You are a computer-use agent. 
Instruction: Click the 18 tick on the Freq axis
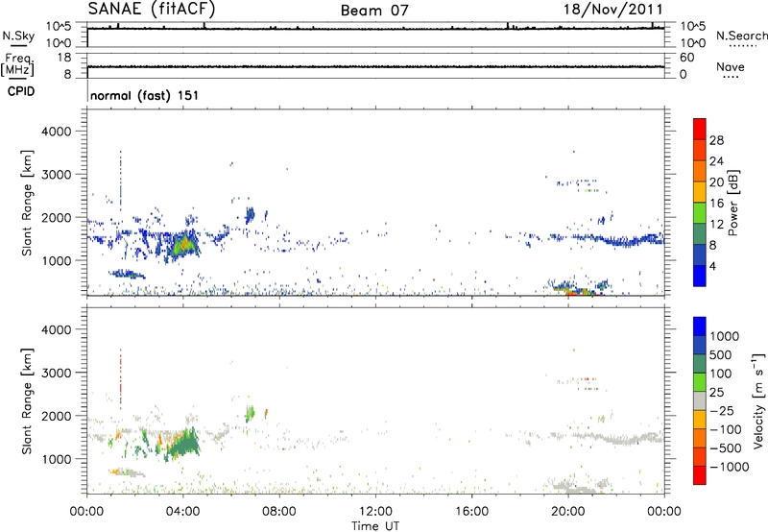[64, 58]
